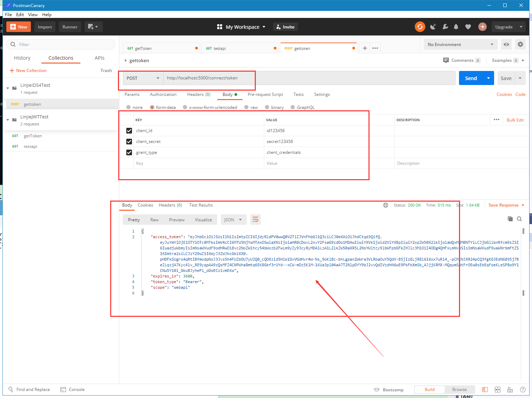Collapse the LinjieJWTTest collection

point(7,120)
